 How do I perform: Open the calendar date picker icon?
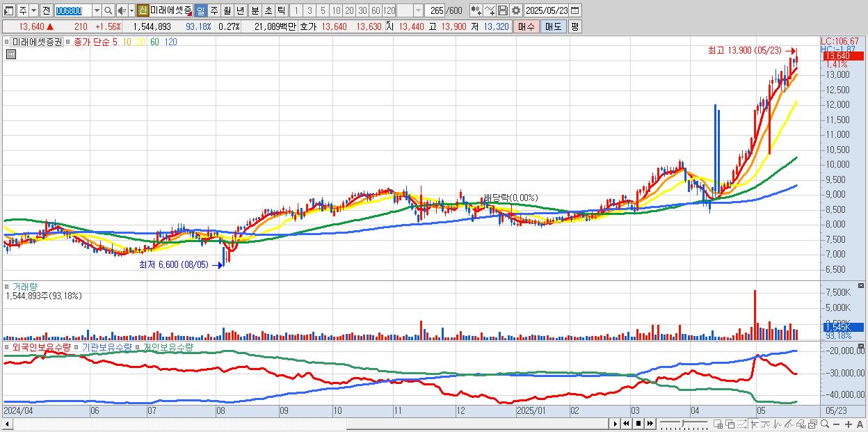(574, 10)
